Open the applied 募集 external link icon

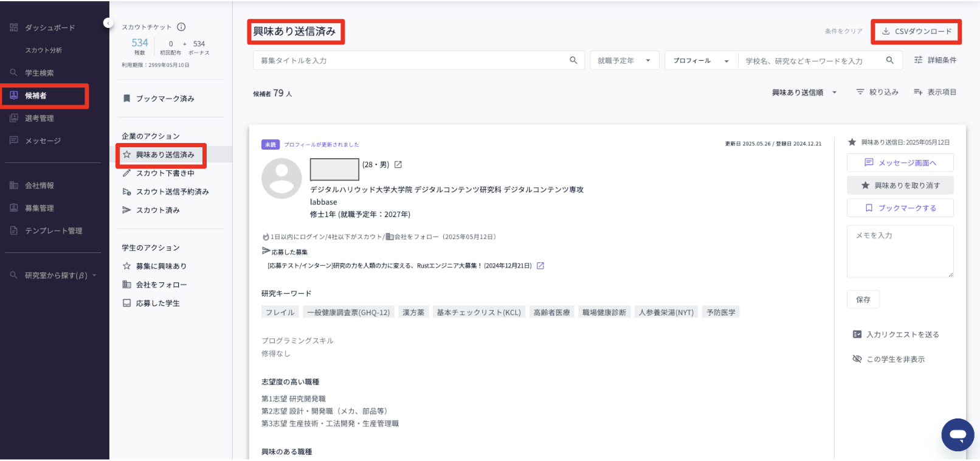click(x=540, y=266)
